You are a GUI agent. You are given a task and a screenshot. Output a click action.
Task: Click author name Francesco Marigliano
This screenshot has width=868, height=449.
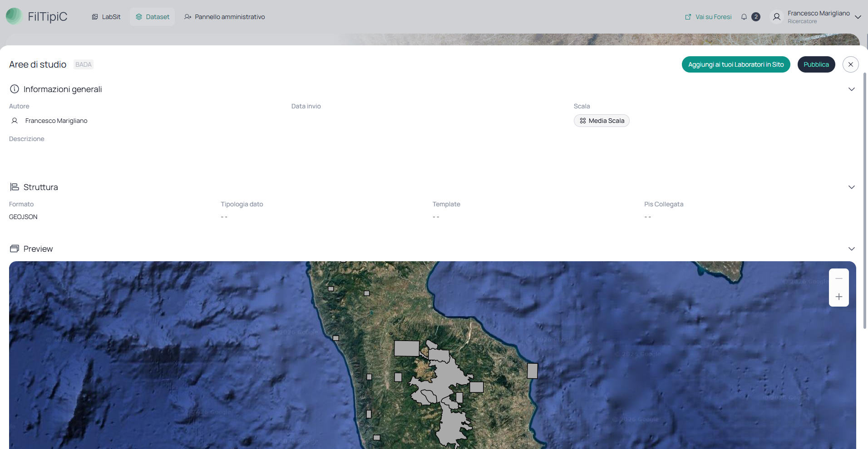(56, 121)
